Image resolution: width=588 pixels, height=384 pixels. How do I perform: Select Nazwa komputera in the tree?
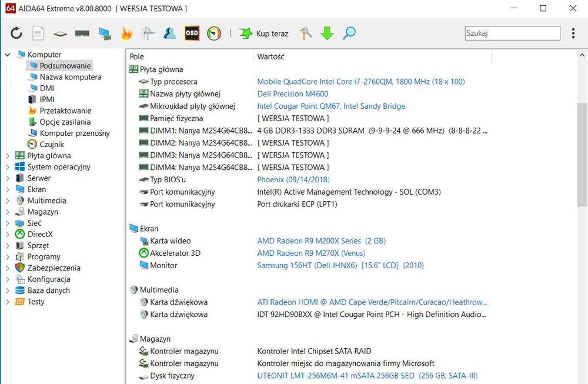pos(70,77)
